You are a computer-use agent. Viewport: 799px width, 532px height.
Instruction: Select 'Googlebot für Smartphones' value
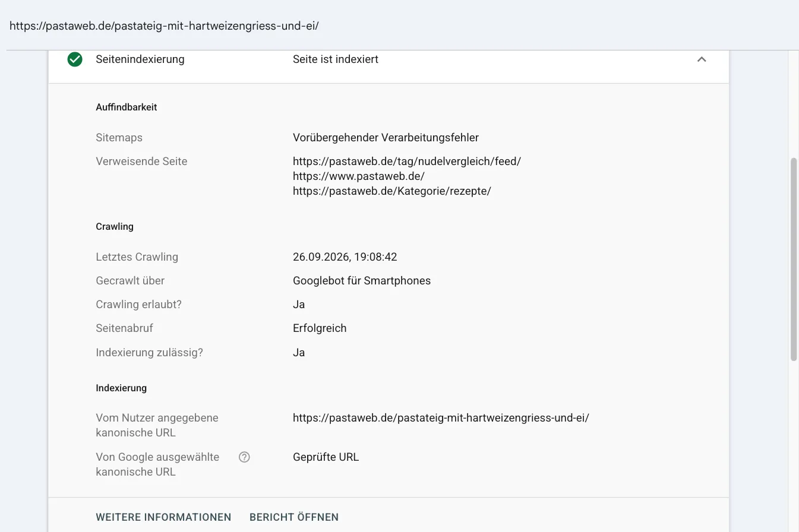362,281
